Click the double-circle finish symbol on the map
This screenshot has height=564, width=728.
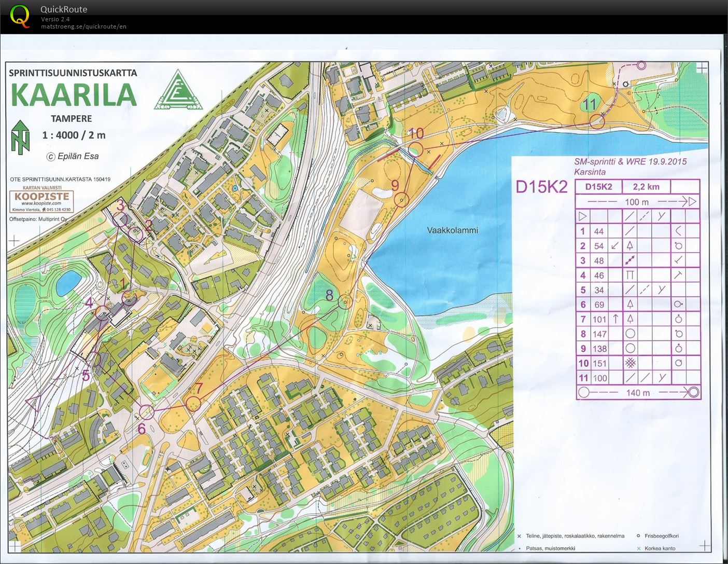(641, 65)
